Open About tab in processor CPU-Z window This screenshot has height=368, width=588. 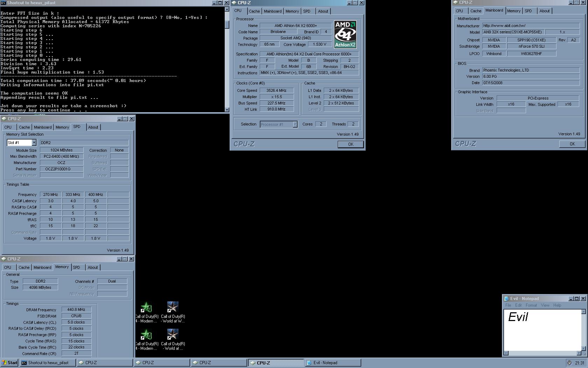(x=323, y=11)
